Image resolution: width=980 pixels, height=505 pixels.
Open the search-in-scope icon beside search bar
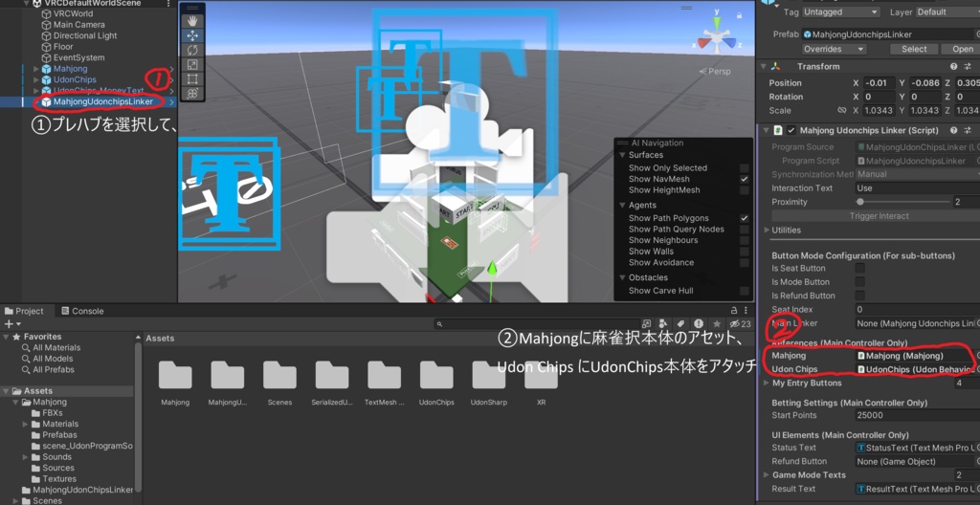point(646,323)
